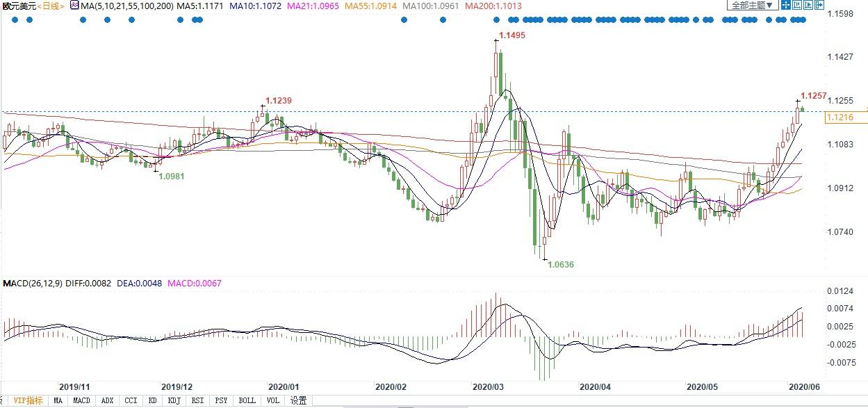Open the 设置 settings tab
Screen dimensions: 868x408
tap(299, 400)
